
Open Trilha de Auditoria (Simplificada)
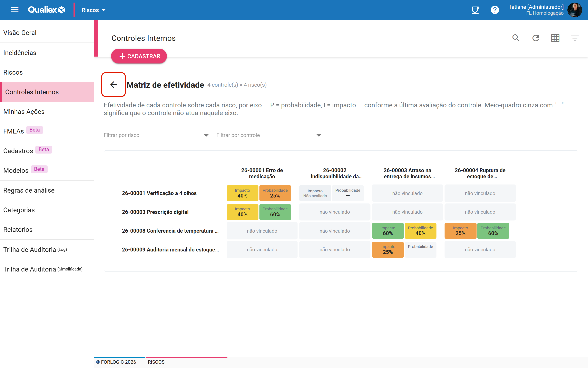point(47,269)
